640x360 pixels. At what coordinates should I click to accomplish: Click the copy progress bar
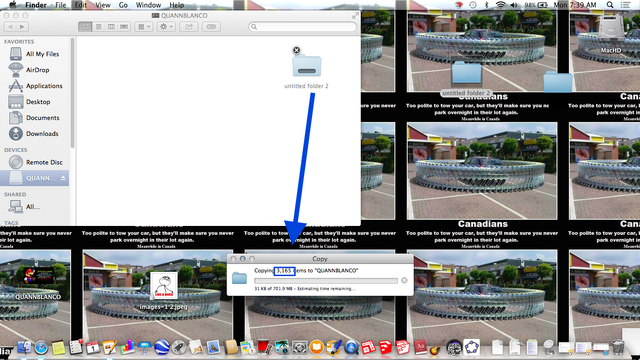326,281
